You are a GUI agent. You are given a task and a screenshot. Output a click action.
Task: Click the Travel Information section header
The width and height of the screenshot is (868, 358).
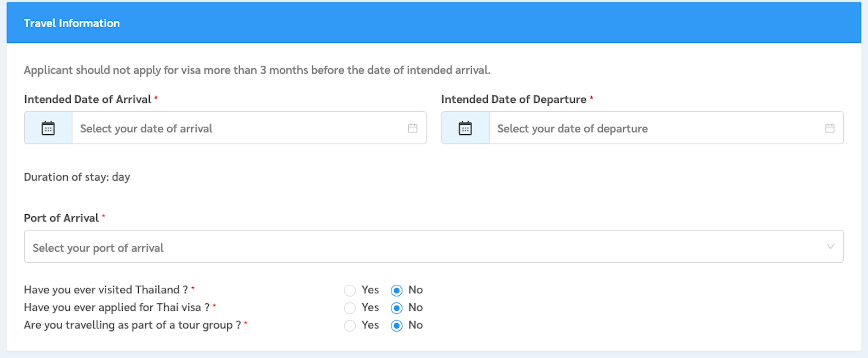[x=434, y=23]
